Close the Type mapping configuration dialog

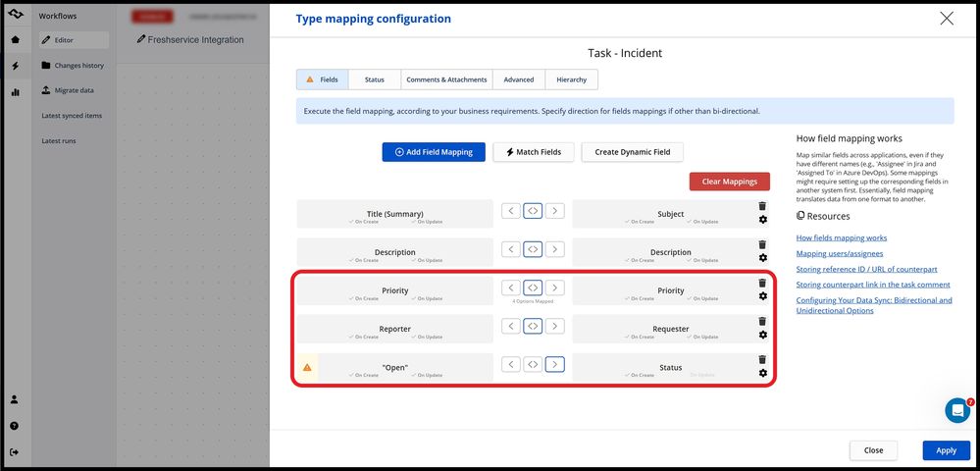pyautogui.click(x=947, y=19)
